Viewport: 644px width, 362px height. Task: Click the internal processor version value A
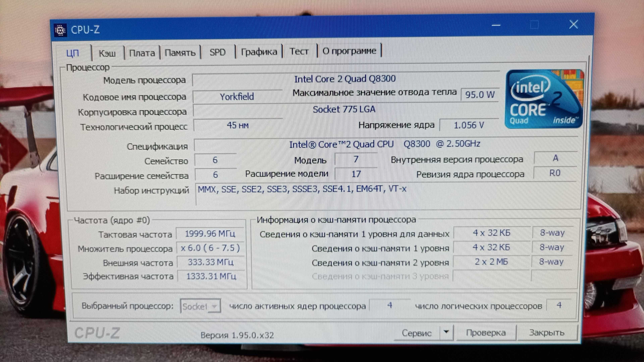tap(555, 158)
